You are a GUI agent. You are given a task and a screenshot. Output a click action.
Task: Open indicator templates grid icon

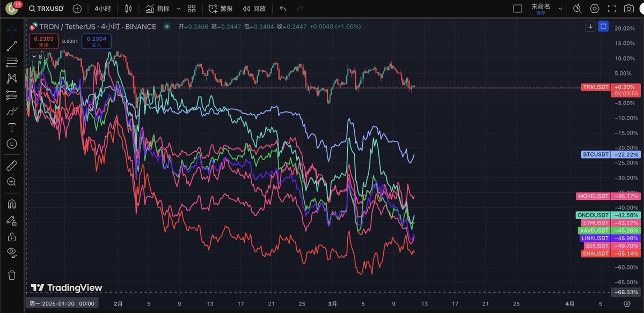coord(192,9)
